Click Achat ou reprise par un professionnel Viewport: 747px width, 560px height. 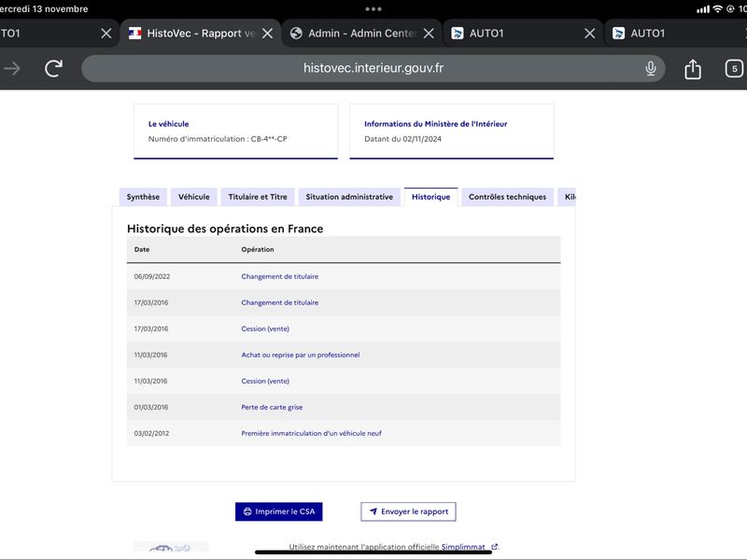[300, 355]
